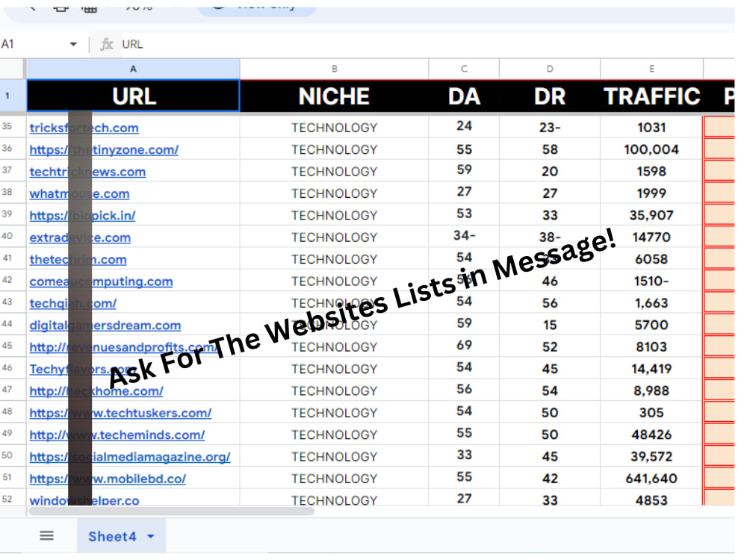747x560 pixels.
Task: Click traffic cell 4853
Action: click(x=651, y=499)
